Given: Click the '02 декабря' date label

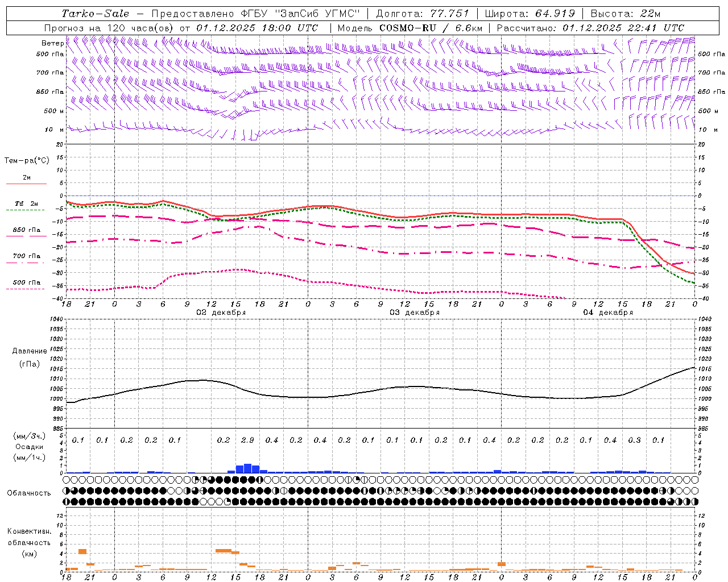Looking at the screenshot, I should tap(221, 313).
